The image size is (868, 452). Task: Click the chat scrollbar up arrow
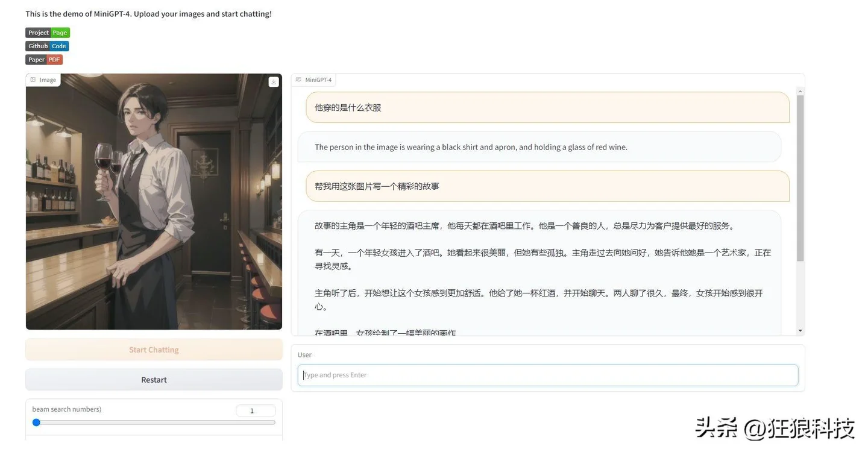pyautogui.click(x=800, y=91)
